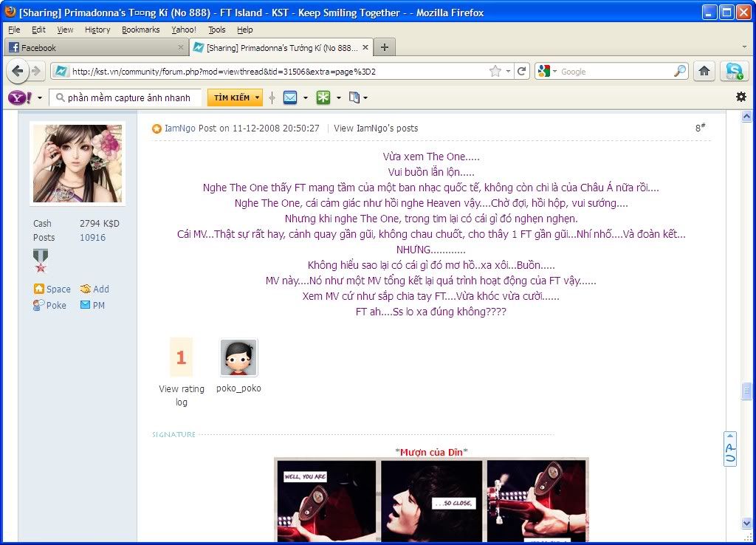Bookmark this page with the star icon
Screen dimensions: 756x545
pos(495,72)
